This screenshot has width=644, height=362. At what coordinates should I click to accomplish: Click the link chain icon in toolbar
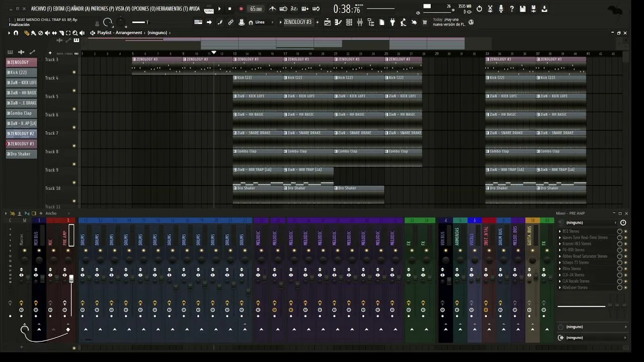230,22
